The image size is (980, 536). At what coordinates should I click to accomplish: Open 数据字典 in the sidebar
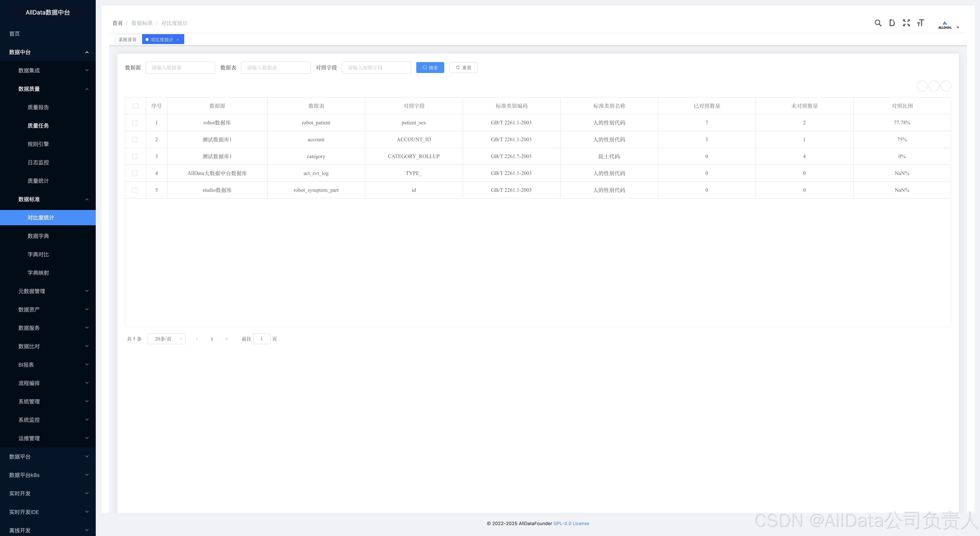click(x=38, y=236)
